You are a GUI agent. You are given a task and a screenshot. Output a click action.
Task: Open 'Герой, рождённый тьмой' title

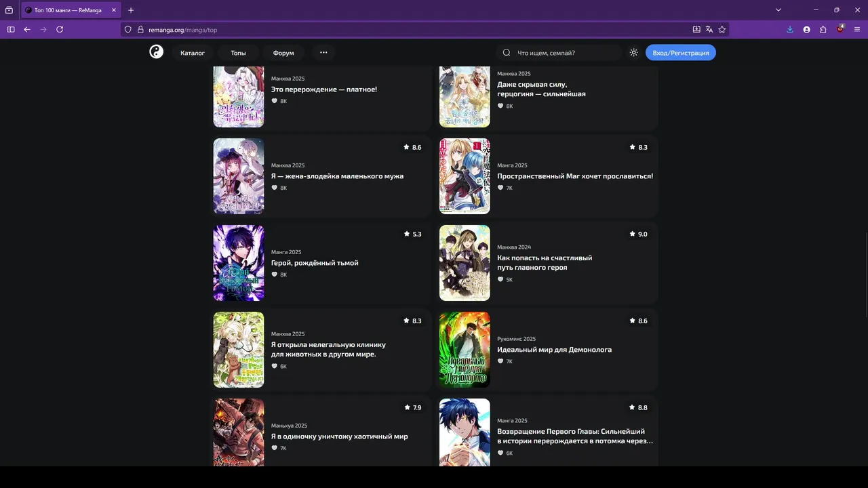tap(315, 263)
